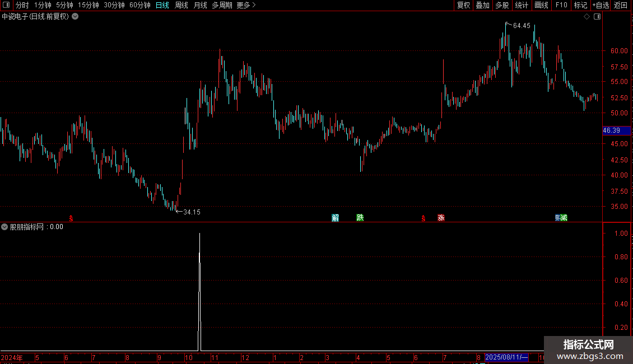
Task: Select the 60分钟 period tab
Action: tap(140, 5)
